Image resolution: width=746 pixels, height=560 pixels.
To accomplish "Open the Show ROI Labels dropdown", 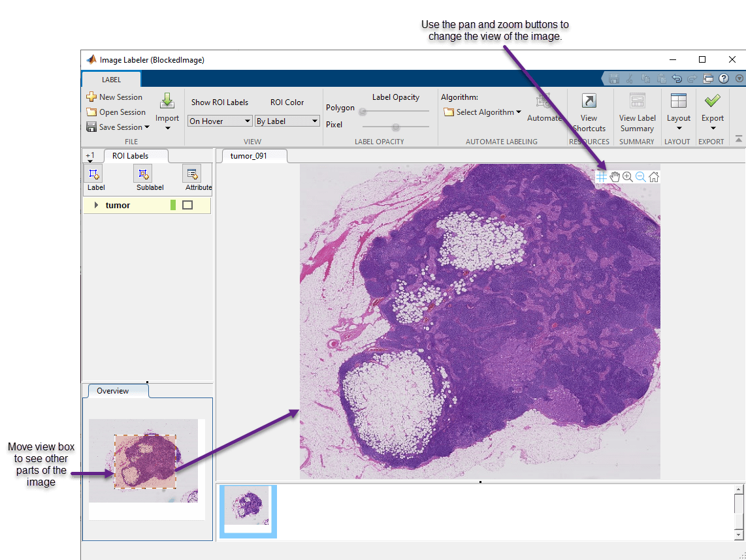I will (x=219, y=121).
